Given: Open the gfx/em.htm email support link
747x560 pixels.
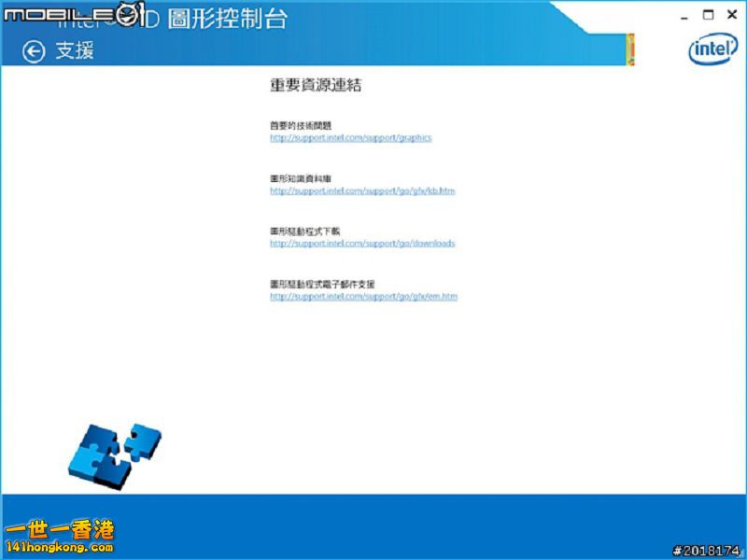Looking at the screenshot, I should 363,296.
